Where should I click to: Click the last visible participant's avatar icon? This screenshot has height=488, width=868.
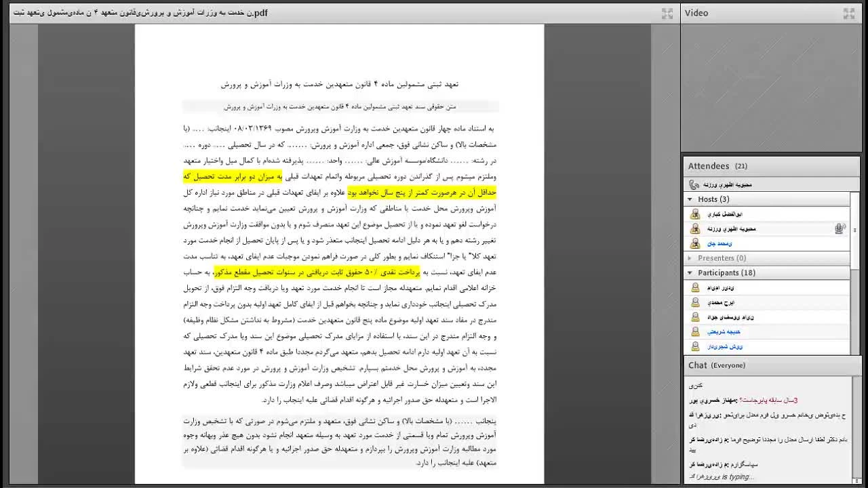coord(694,346)
